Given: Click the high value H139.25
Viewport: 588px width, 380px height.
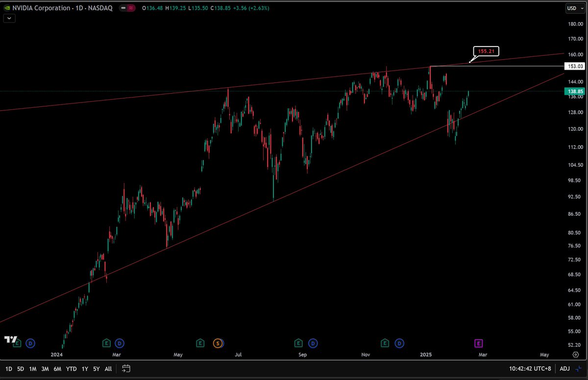Looking at the screenshot, I should (174, 8).
